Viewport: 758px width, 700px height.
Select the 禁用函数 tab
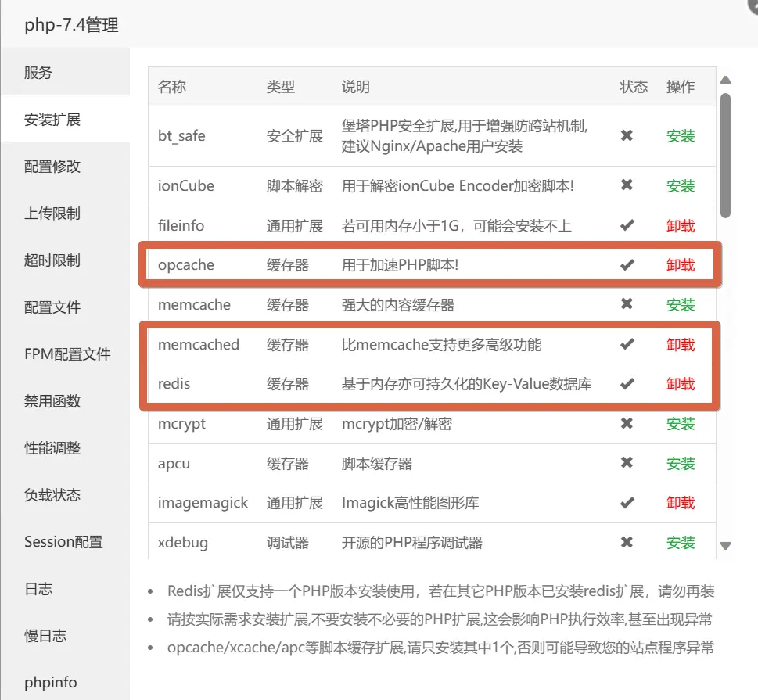[x=65, y=400]
